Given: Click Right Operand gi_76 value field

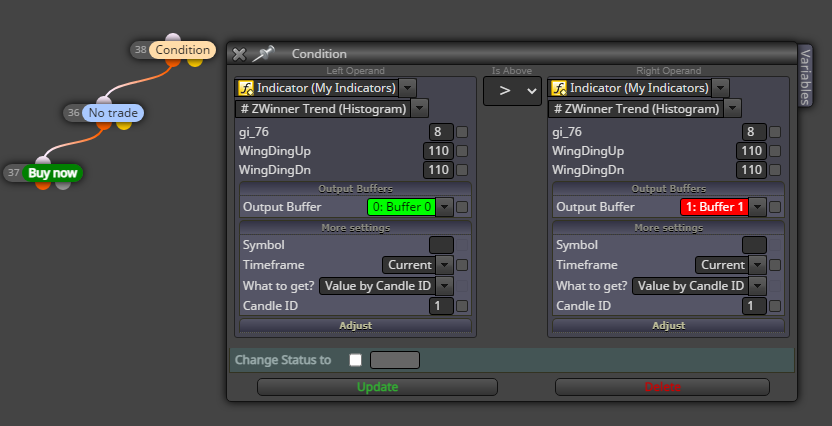Looking at the screenshot, I should [x=755, y=132].
